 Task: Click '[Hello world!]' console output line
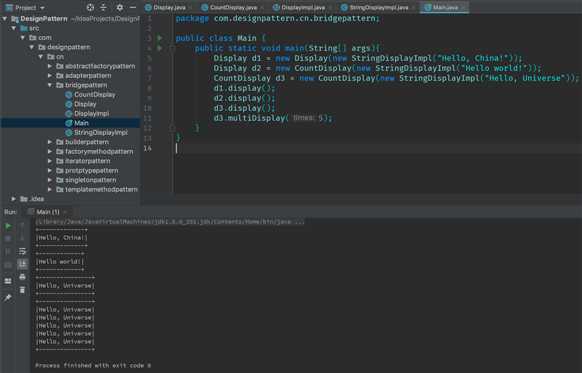[59, 262]
